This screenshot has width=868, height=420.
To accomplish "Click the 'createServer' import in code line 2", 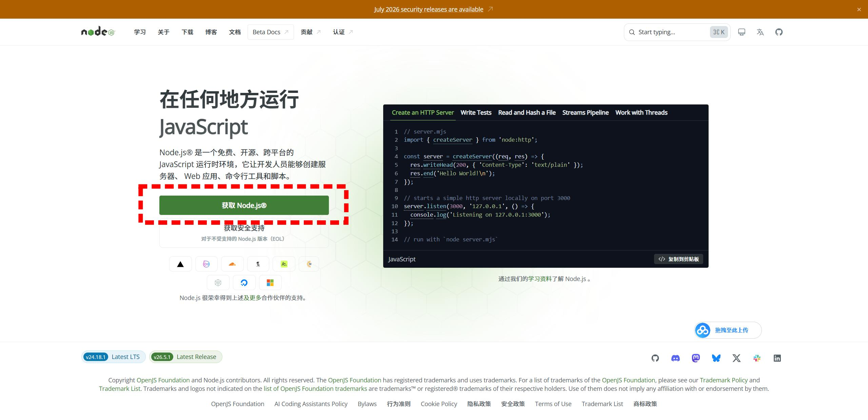I will pyautogui.click(x=453, y=140).
